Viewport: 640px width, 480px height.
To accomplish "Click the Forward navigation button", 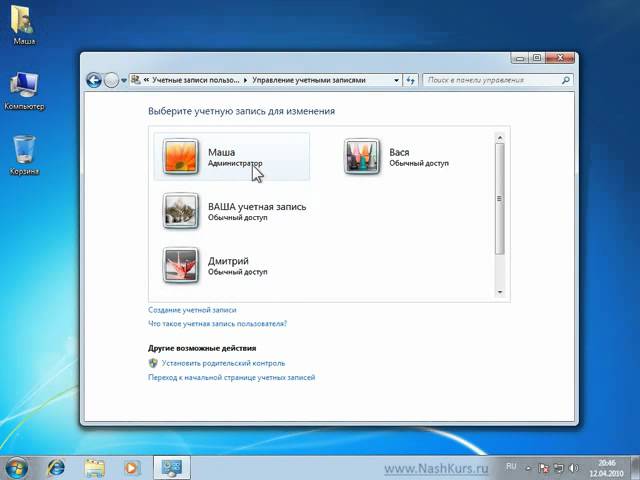I will (111, 80).
